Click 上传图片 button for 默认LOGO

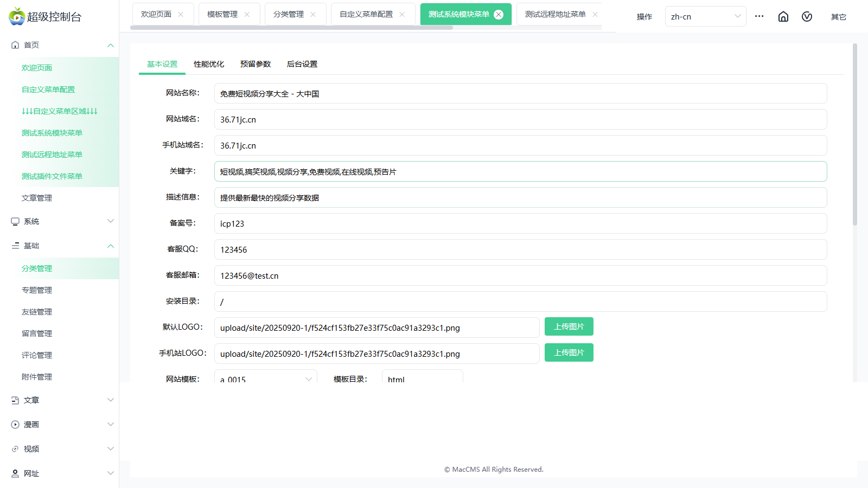coord(569,326)
